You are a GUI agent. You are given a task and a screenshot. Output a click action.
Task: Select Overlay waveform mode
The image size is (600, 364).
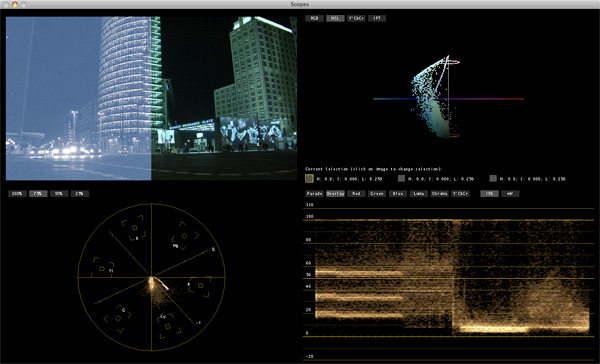tap(335, 194)
